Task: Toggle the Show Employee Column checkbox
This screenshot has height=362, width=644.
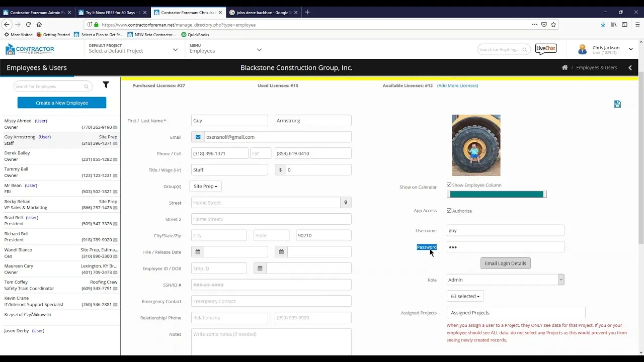Action: pyautogui.click(x=449, y=185)
